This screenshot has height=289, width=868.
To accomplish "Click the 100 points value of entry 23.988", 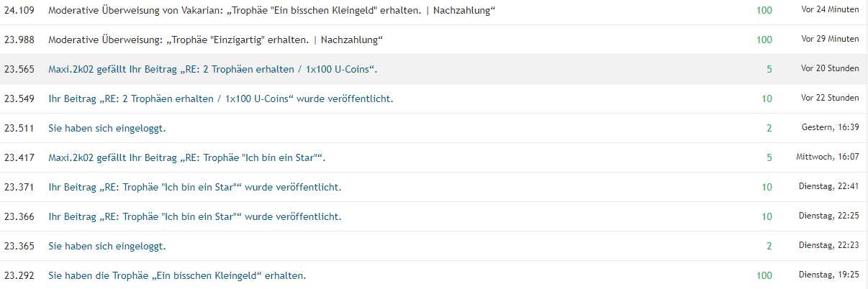I will click(764, 40).
